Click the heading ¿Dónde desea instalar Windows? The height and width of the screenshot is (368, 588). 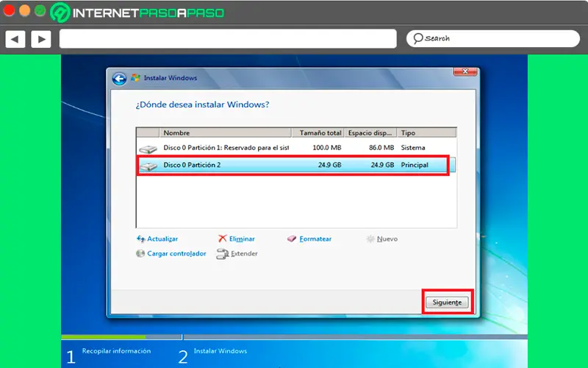[203, 105]
